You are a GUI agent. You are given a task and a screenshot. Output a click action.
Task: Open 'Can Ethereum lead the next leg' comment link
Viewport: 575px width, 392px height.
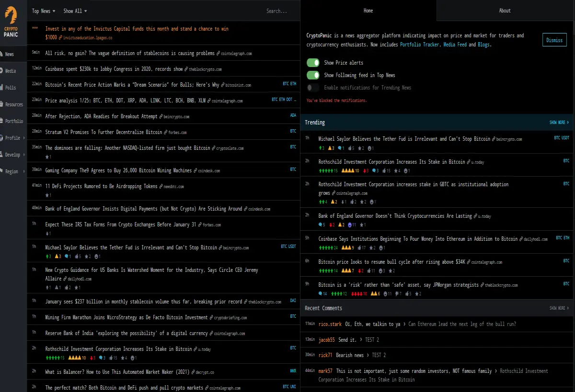(x=462, y=324)
